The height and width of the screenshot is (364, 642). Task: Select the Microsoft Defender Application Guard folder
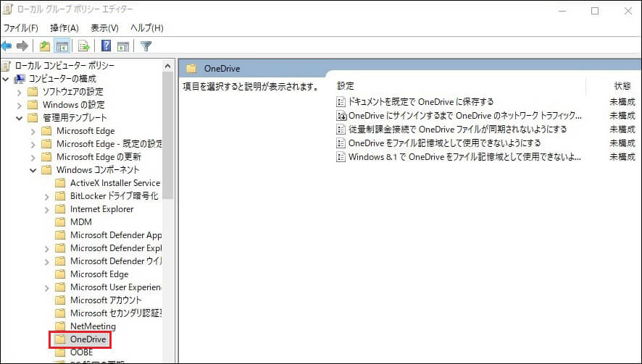tap(116, 234)
